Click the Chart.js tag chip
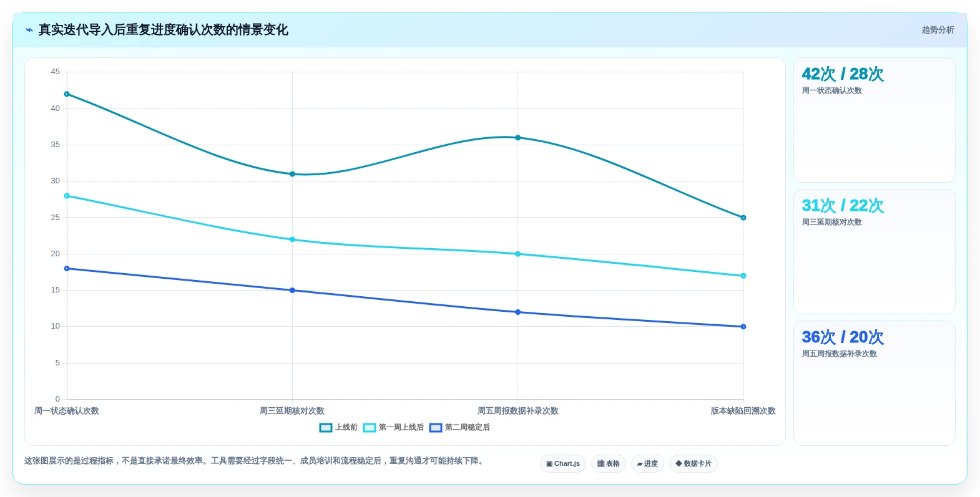The width and height of the screenshot is (980, 497). [x=563, y=464]
